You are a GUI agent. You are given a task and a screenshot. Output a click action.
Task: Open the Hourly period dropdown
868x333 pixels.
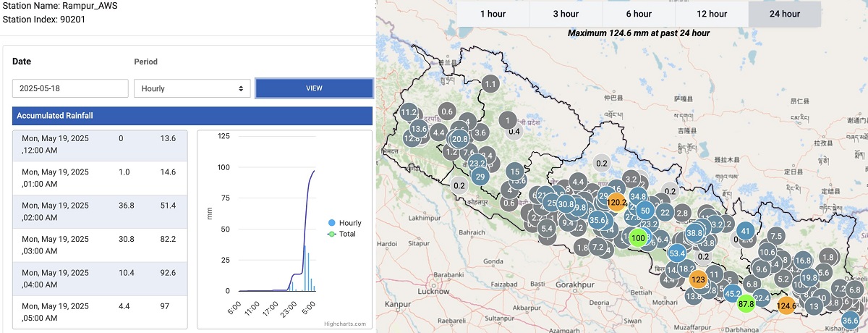point(192,88)
